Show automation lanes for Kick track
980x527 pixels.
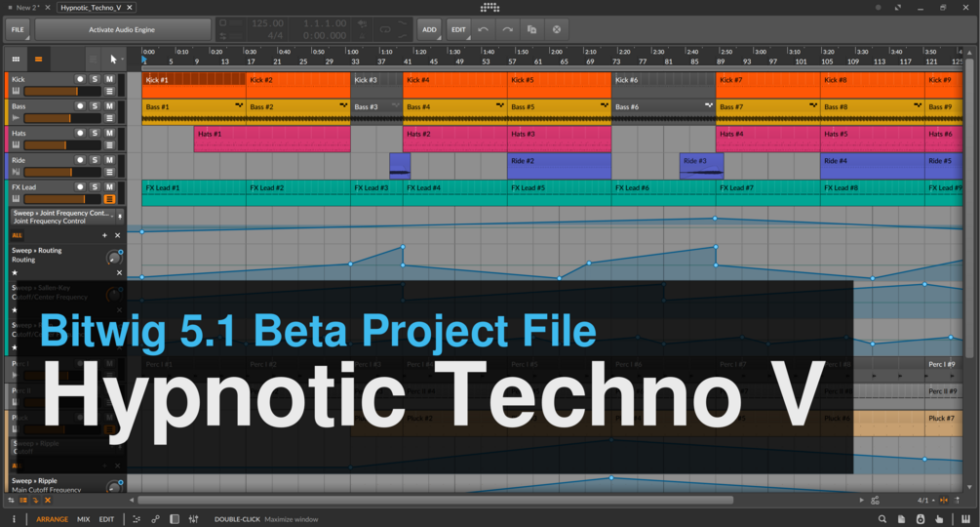(x=109, y=92)
